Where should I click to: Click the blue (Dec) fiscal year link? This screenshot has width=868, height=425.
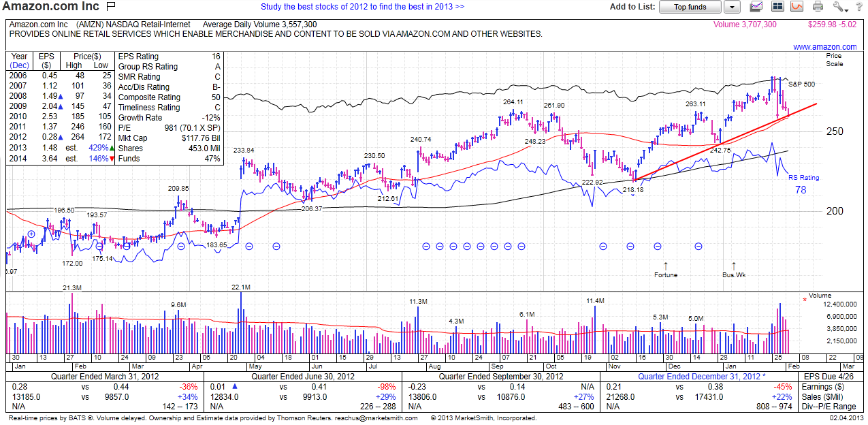20,66
